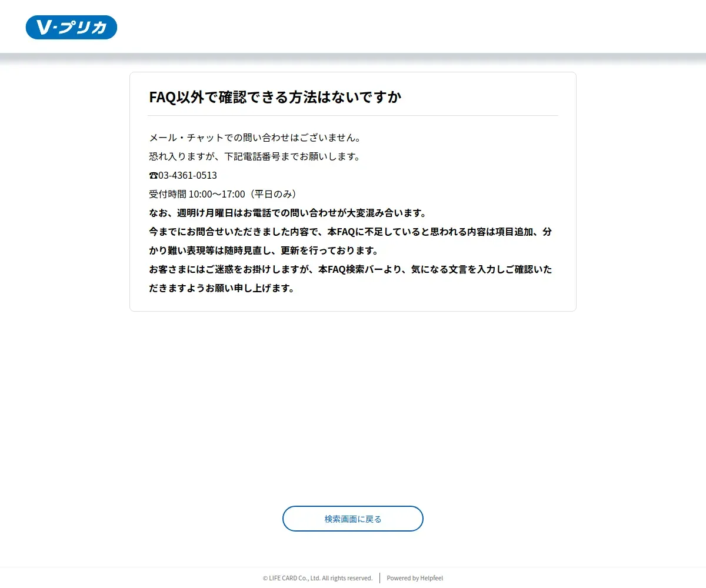The height and width of the screenshot is (588, 706).
Task: Click the FAQ以外で確認できる方法はないですか heading
Action: 275,97
